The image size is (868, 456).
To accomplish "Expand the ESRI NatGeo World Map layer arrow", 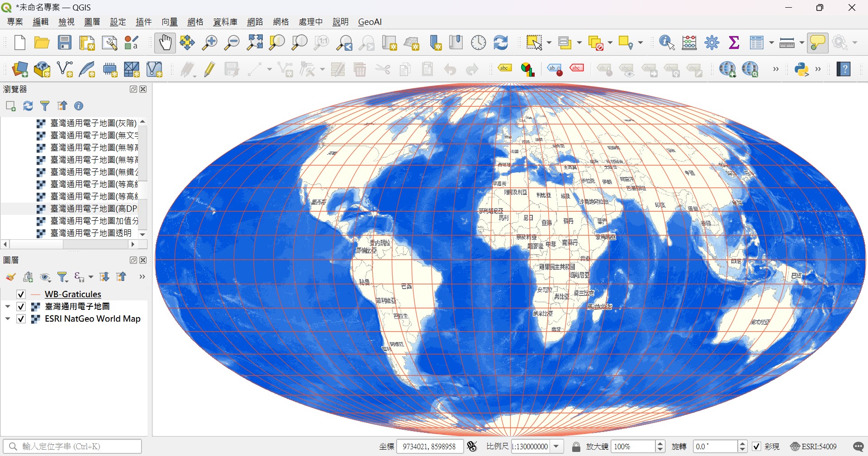I will coord(8,319).
